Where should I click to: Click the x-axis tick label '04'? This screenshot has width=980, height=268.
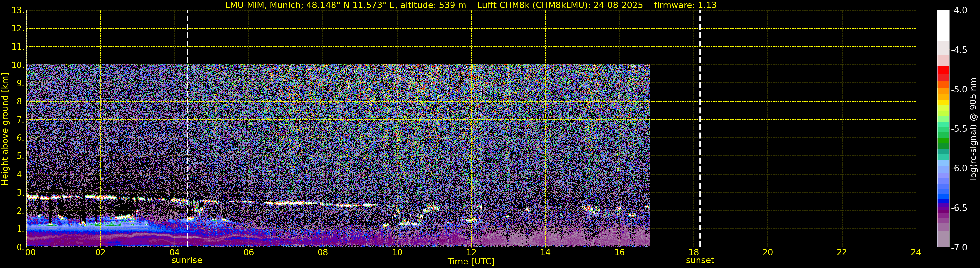pyautogui.click(x=175, y=252)
